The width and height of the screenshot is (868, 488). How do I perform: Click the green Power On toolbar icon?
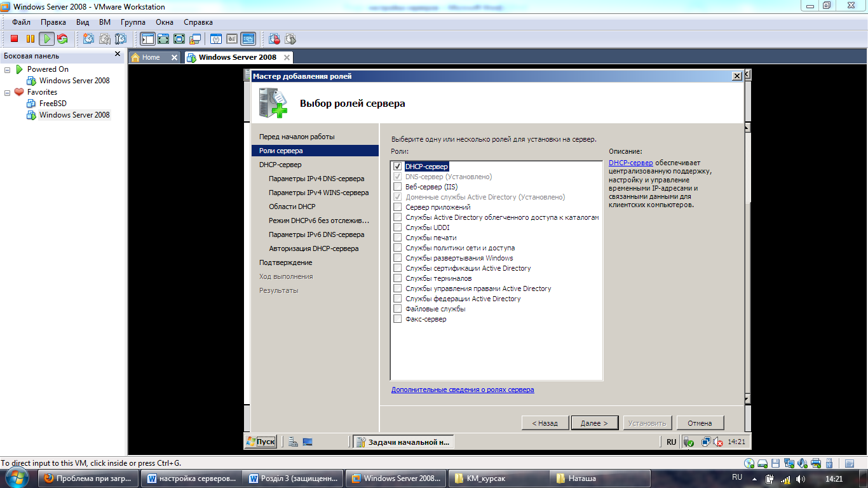coord(46,39)
